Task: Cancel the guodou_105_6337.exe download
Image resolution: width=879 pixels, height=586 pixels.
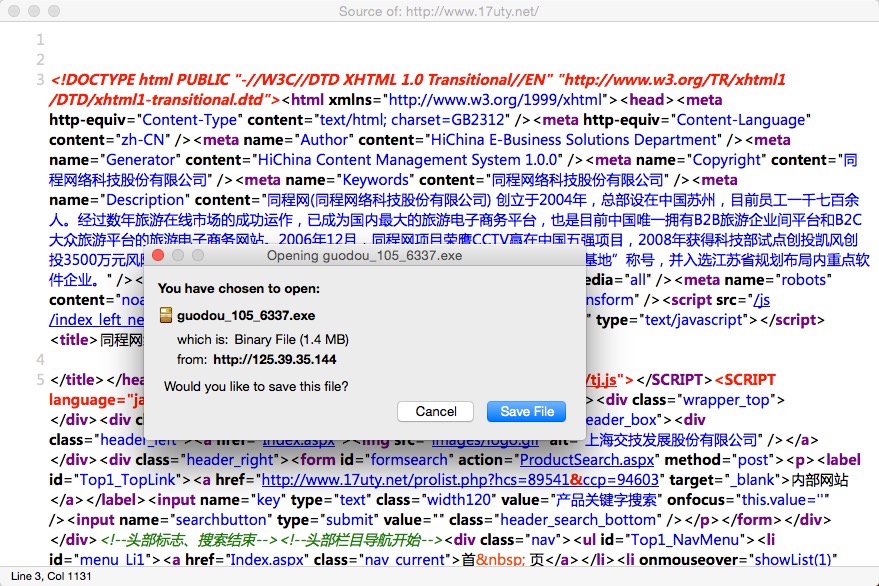Action: pyautogui.click(x=436, y=412)
